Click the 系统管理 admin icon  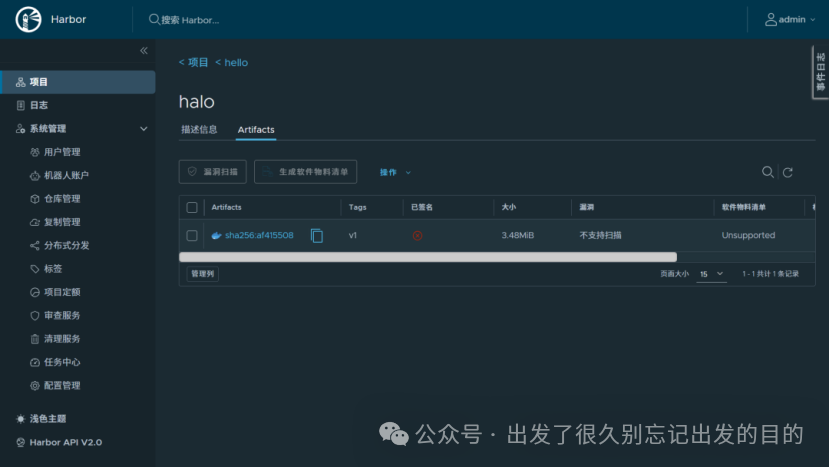21,129
